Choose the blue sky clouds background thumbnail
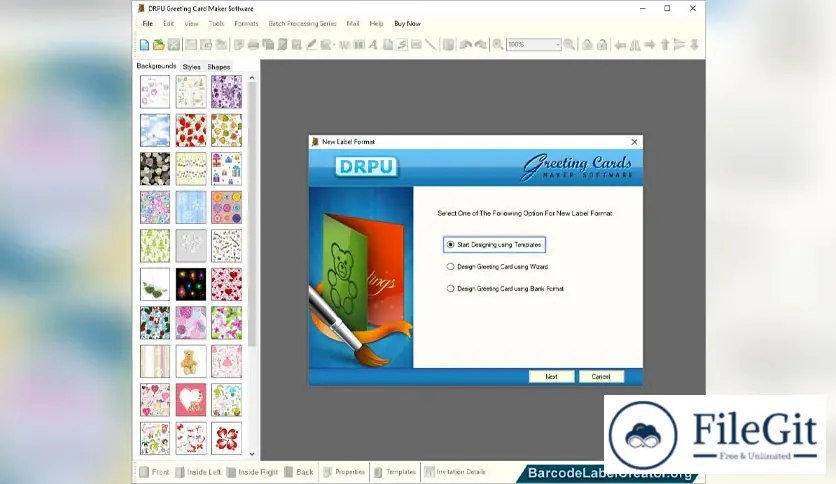Screen dimensions: 836x484 click(155, 130)
